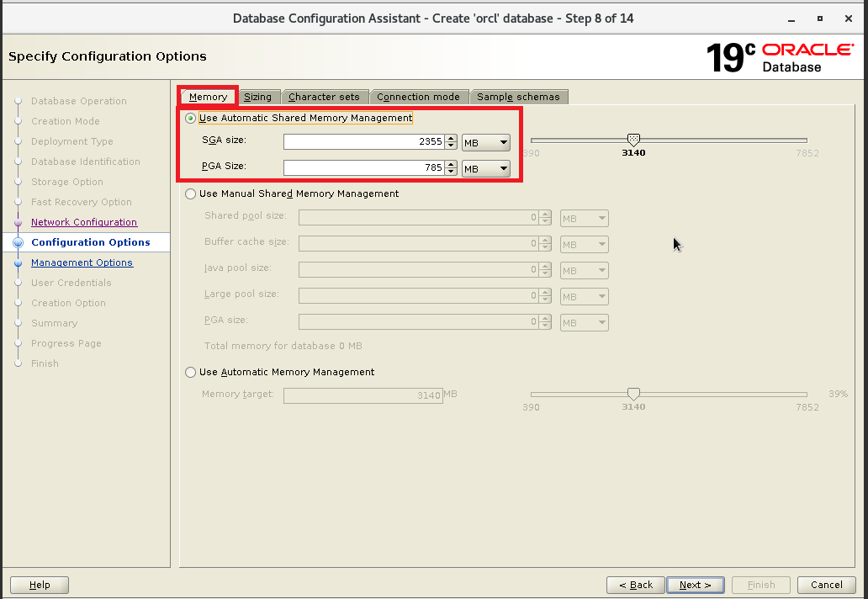Click into the SGA size input field
Viewport: 868px width, 599px height.
point(363,143)
